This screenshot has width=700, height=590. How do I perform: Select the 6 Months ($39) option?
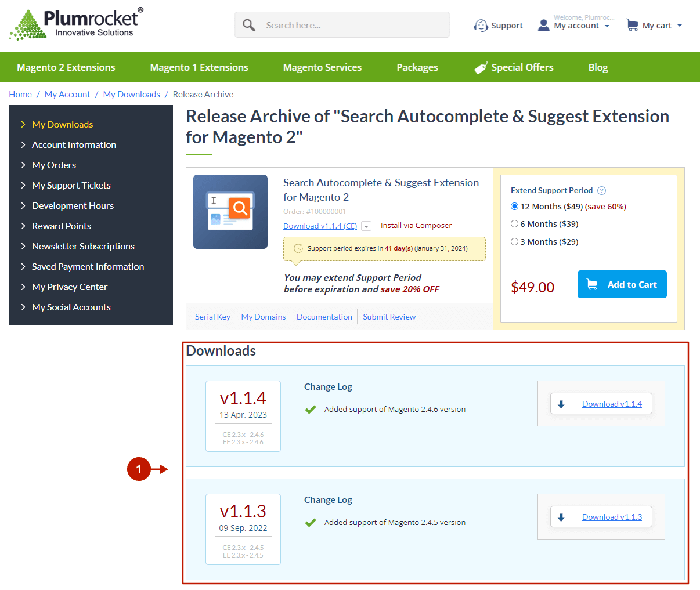(x=514, y=224)
